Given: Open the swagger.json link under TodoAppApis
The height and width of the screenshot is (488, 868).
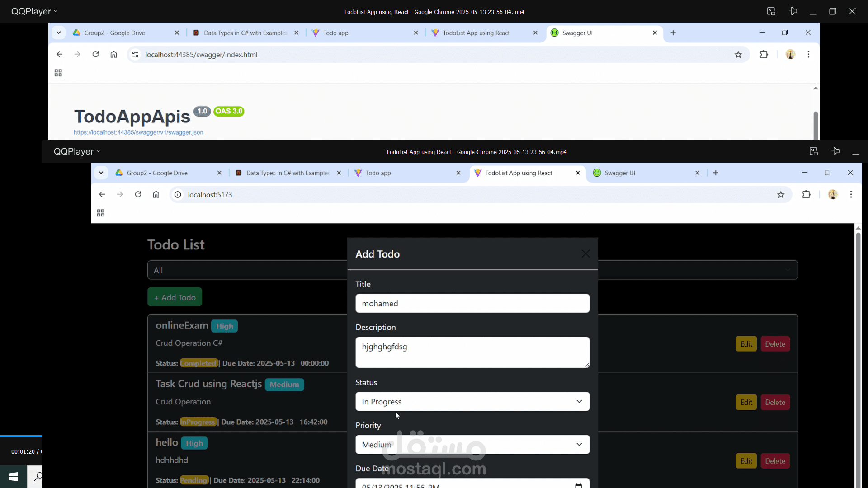Looking at the screenshot, I should click(138, 132).
